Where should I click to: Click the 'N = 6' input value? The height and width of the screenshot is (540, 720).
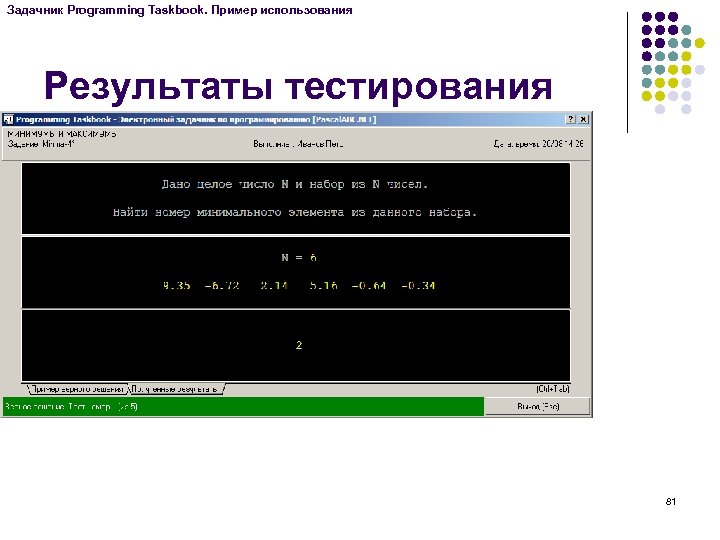299,258
